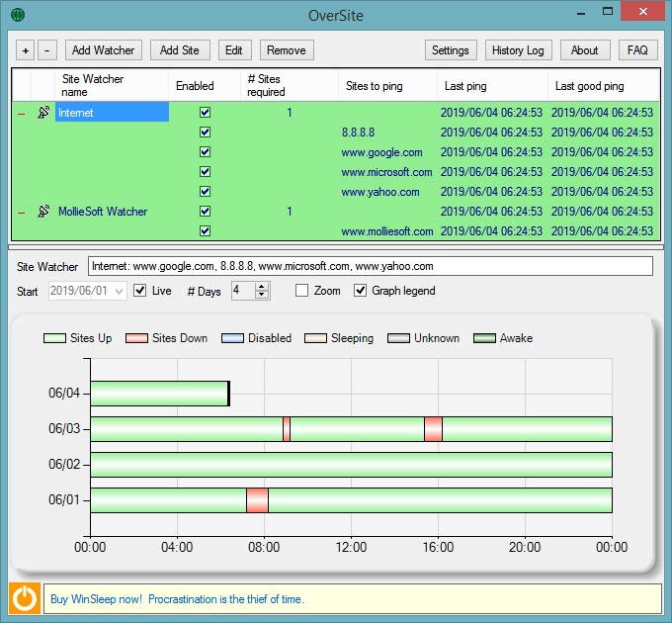Collapse the Internet watcher tree node
The width and height of the screenshot is (672, 623).
22,114
